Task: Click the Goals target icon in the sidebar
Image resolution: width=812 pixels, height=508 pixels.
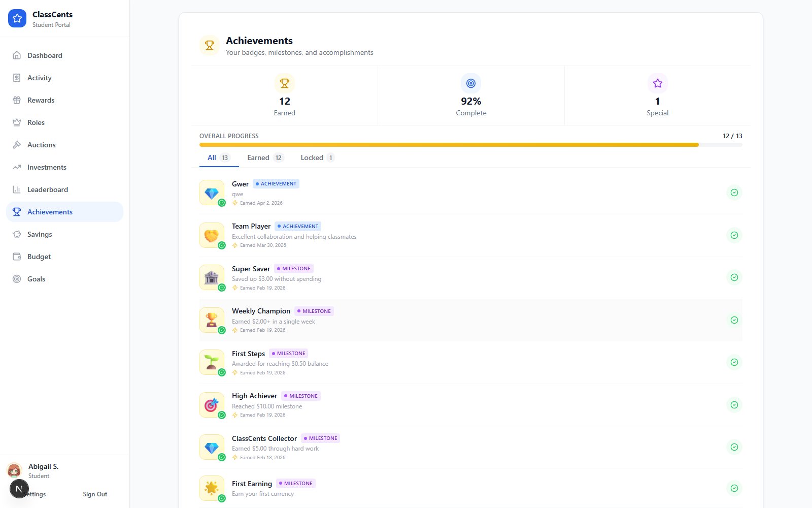Action: [x=17, y=279]
